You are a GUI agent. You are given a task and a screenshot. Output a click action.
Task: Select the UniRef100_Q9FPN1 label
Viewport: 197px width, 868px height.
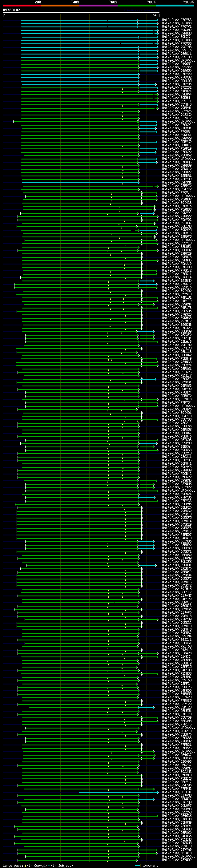[x=177, y=108]
